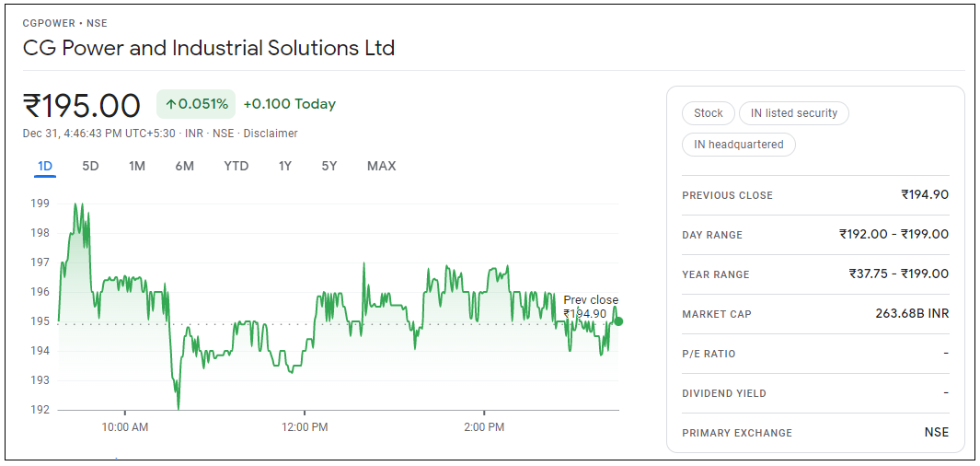Click the ₹37.75 - ₹199.00 year range value
Viewport: 980px width, 466px height.
(x=899, y=274)
